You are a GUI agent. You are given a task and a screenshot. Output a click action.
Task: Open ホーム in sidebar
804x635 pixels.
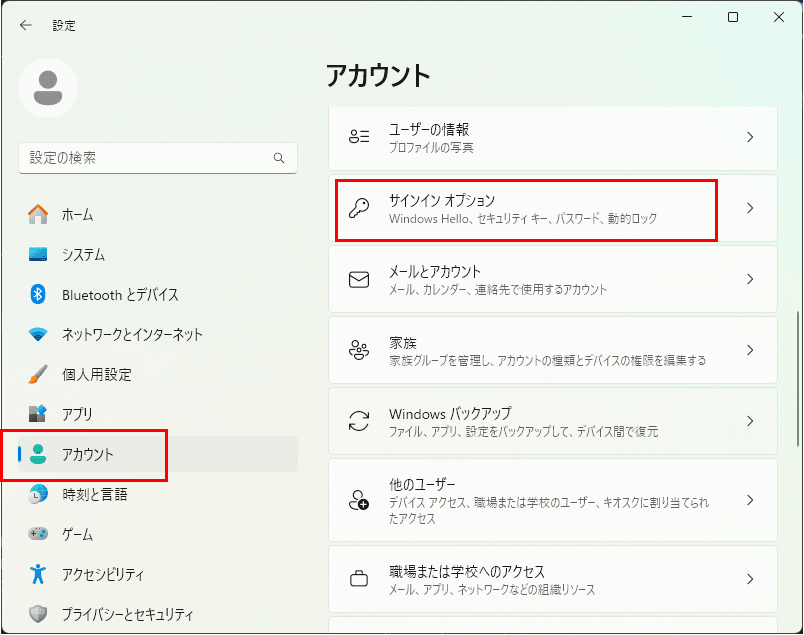[x=77, y=214]
